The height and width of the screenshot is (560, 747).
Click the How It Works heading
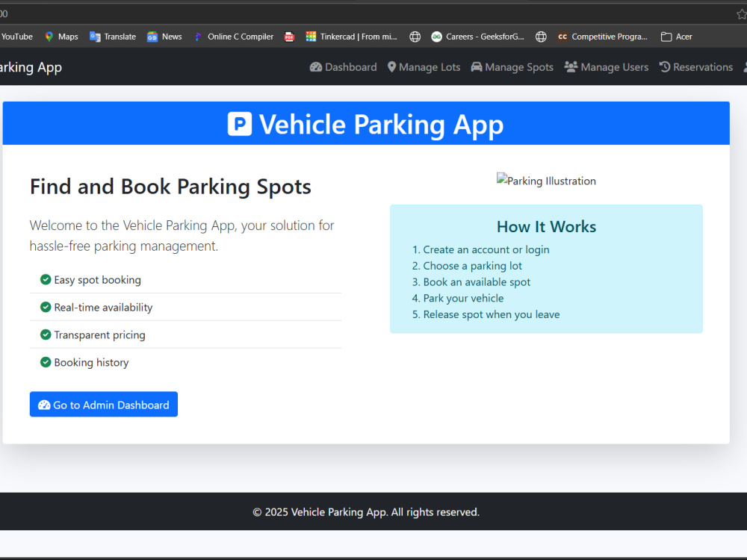pyautogui.click(x=546, y=227)
